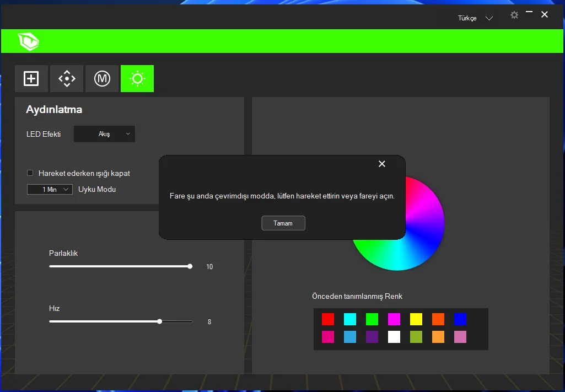Click the LED Efekti label

click(44, 134)
